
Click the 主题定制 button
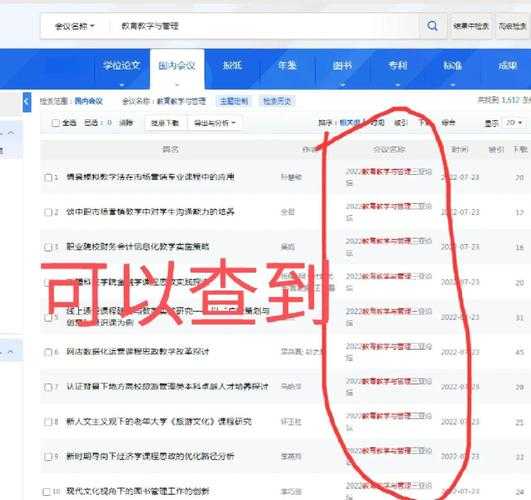pyautogui.click(x=234, y=101)
